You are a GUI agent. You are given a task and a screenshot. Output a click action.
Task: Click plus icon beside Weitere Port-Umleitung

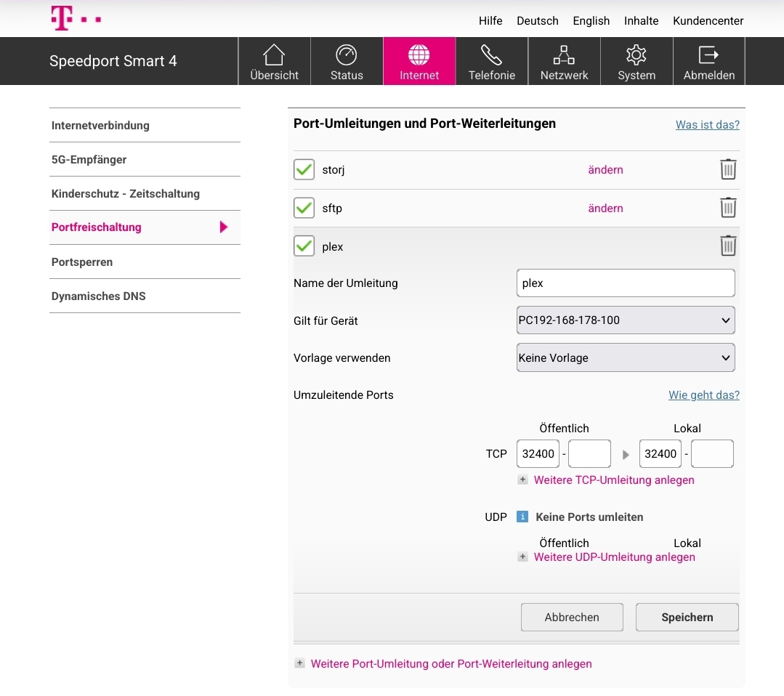coord(299,663)
